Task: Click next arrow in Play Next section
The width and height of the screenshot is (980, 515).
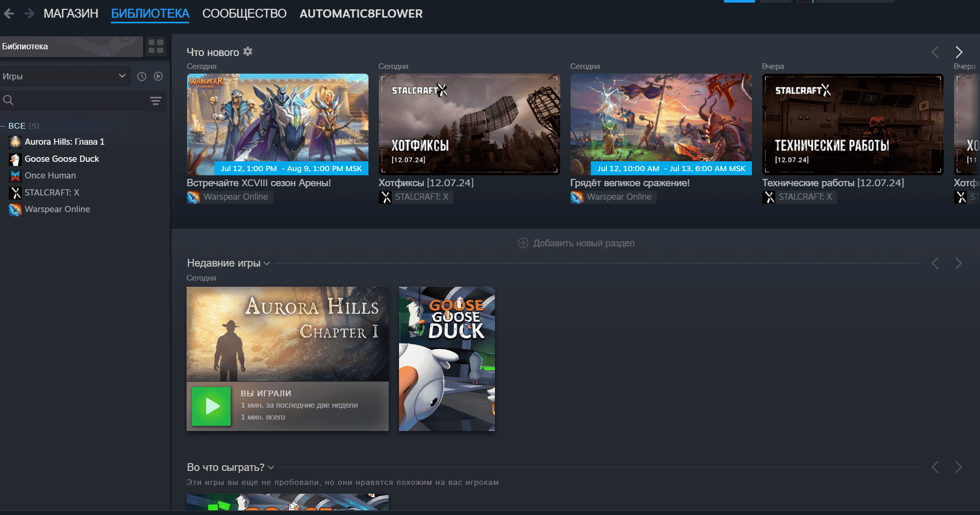Action: pyautogui.click(x=959, y=467)
